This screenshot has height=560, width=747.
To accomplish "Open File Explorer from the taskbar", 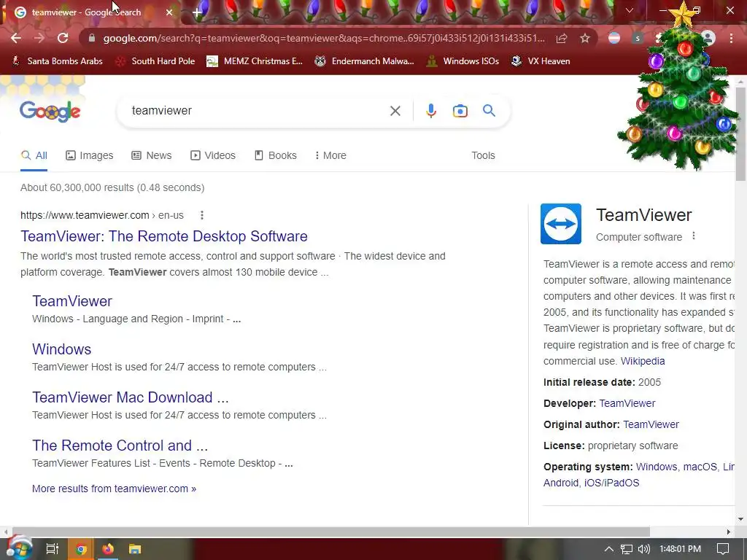I will [135, 549].
